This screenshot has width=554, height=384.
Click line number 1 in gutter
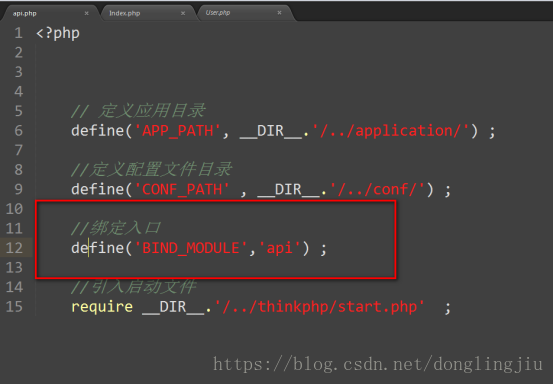click(x=18, y=33)
